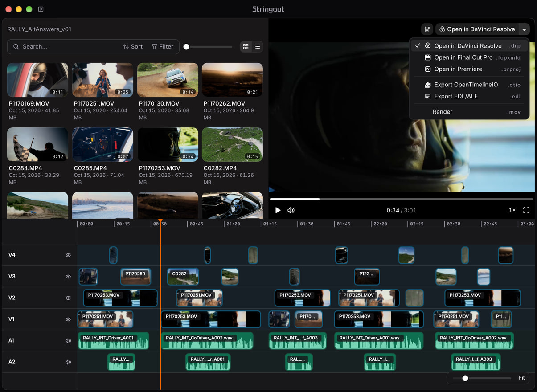Hide track V2 with eye icon
This screenshot has width=537, height=392.
68,298
